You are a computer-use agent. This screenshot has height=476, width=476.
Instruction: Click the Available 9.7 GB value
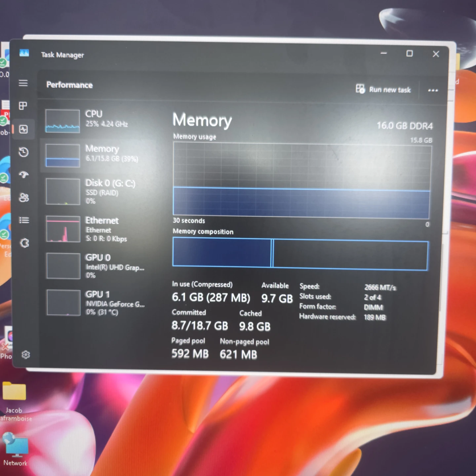point(277,298)
